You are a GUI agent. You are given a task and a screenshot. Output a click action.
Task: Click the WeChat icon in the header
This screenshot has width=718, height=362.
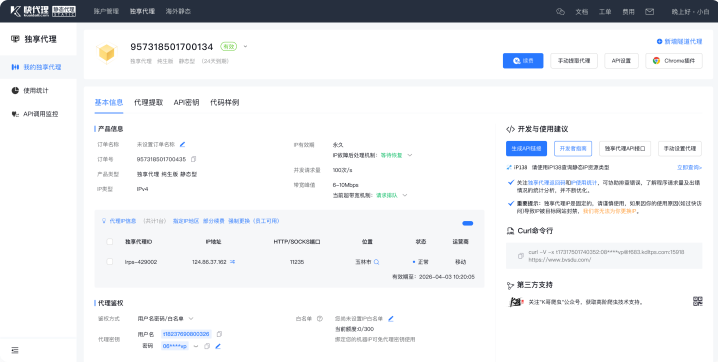point(560,11)
